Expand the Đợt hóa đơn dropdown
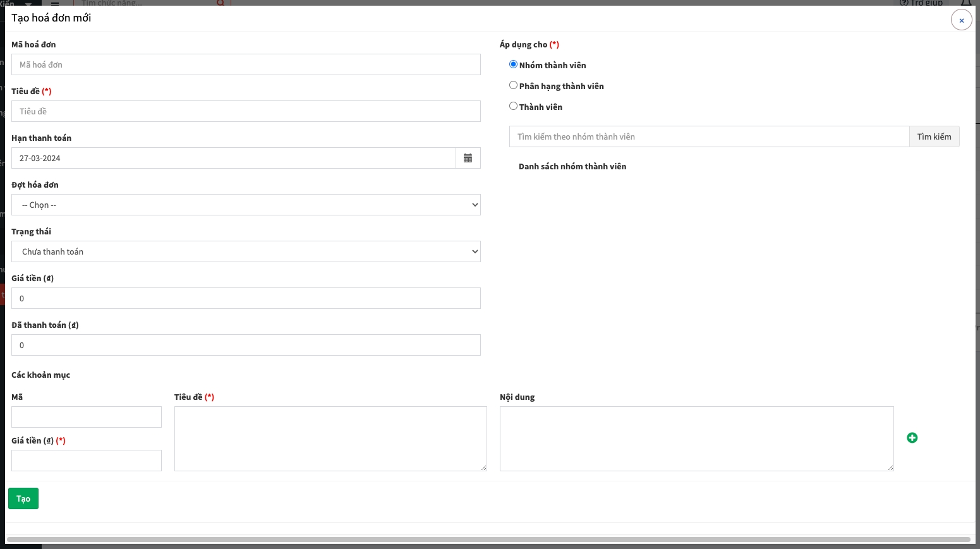Image resolution: width=980 pixels, height=549 pixels. 246,205
